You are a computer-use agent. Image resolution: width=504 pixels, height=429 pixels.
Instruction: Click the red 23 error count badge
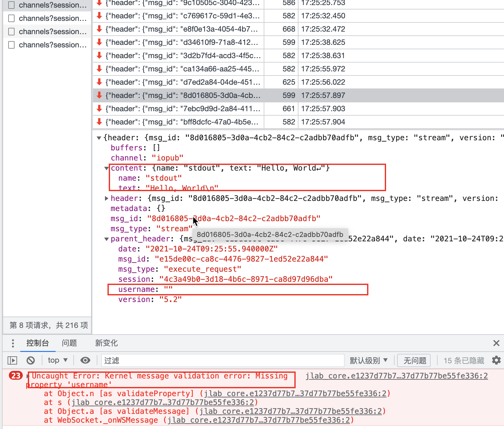16,376
